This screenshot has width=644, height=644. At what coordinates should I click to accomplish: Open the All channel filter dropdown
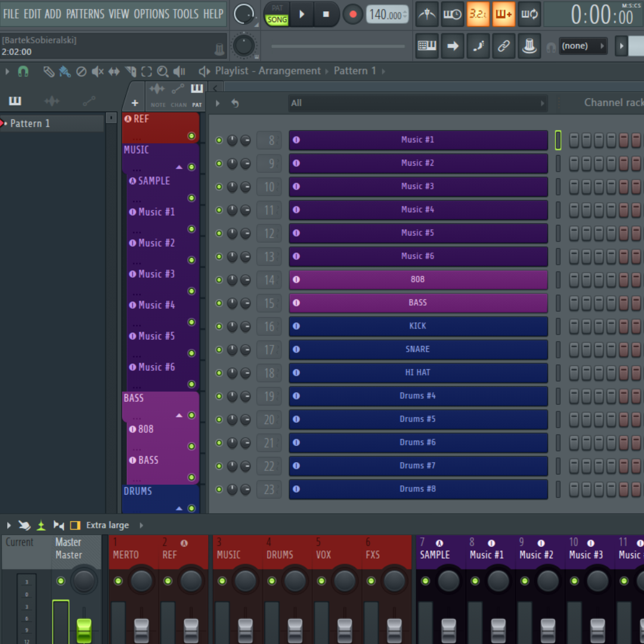pyautogui.click(x=418, y=103)
